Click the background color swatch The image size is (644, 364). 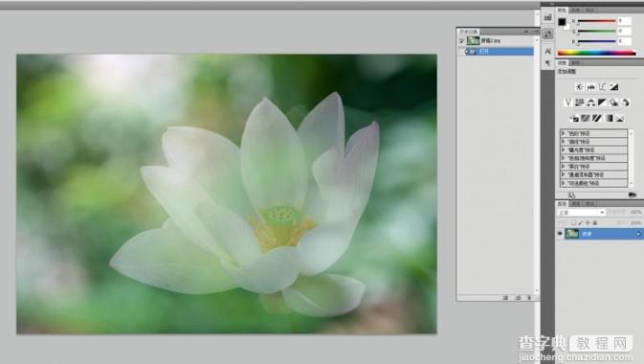[567, 28]
